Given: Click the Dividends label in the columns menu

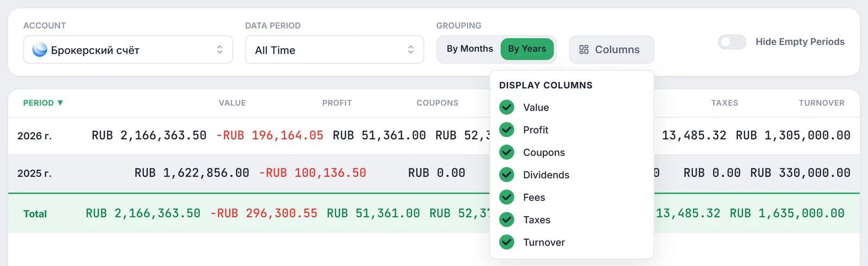Looking at the screenshot, I should point(546,175).
